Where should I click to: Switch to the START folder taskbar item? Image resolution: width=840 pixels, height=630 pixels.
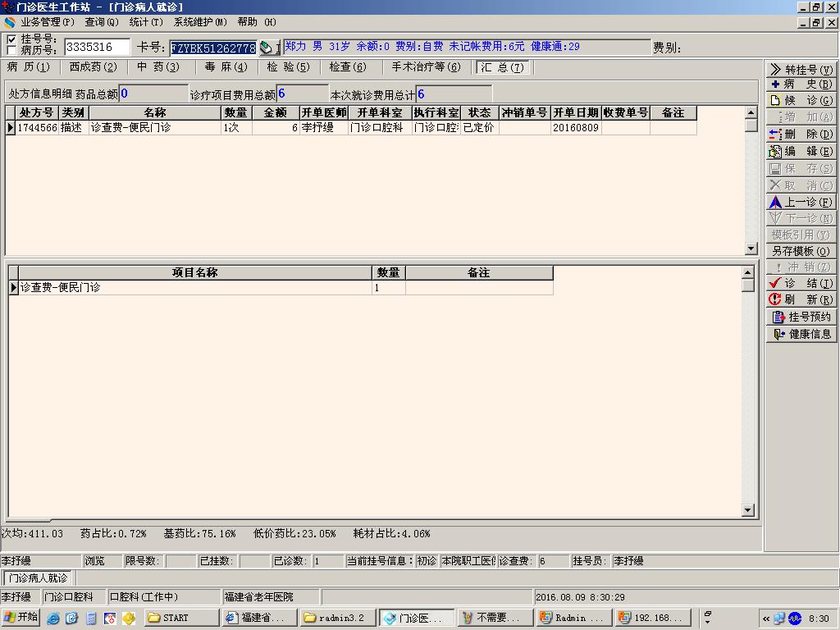(x=182, y=618)
